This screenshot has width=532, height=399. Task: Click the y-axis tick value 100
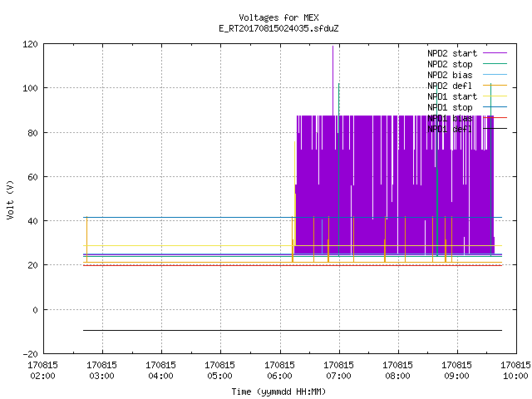(x=30, y=88)
